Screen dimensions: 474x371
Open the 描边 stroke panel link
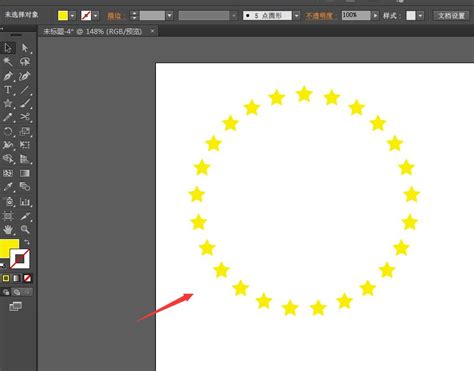point(115,16)
